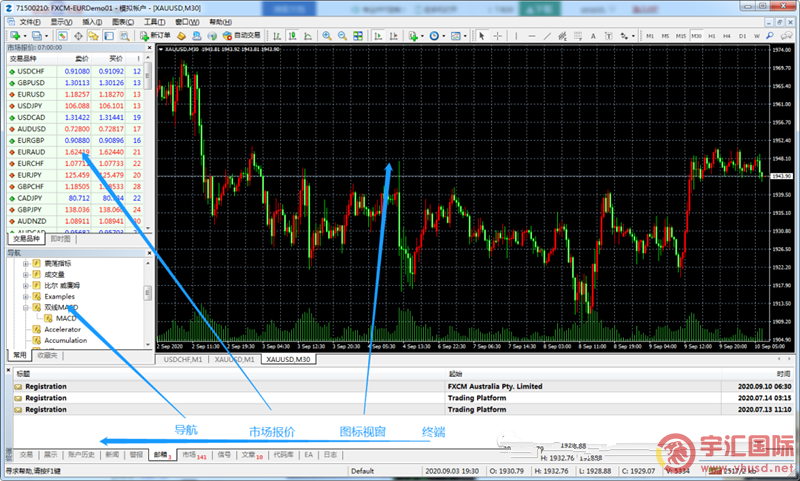Select the arrow cursor tool
This screenshot has height=481, width=800.
pyautogui.click(x=481, y=36)
